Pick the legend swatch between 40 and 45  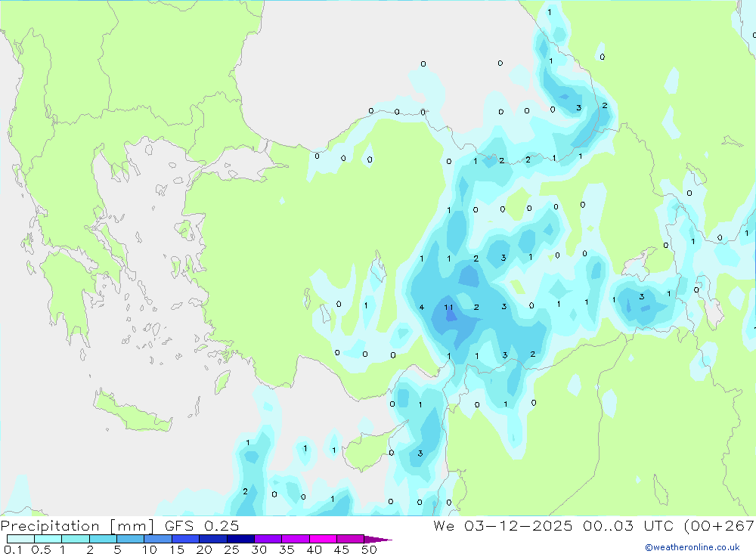point(323,539)
